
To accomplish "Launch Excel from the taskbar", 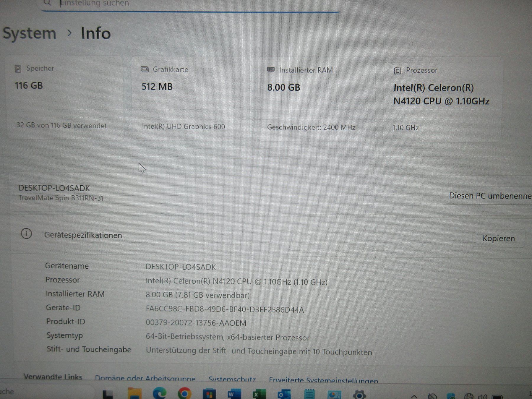I will pos(259,394).
